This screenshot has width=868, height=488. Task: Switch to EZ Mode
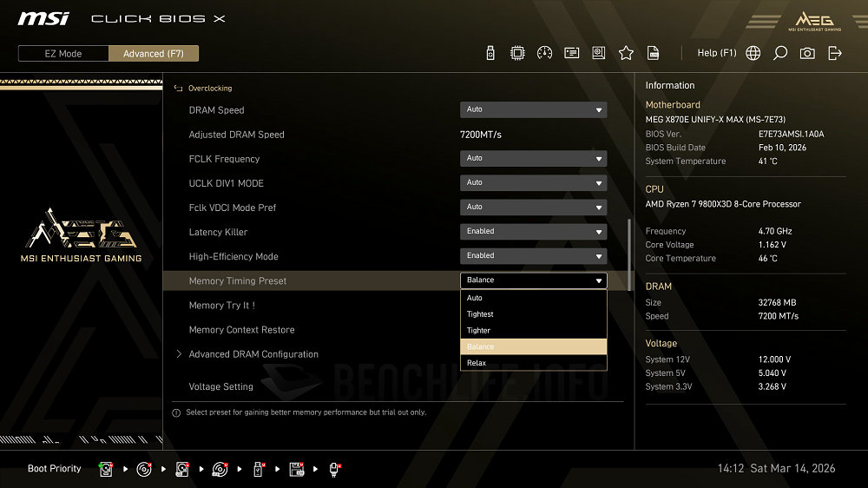coord(63,53)
